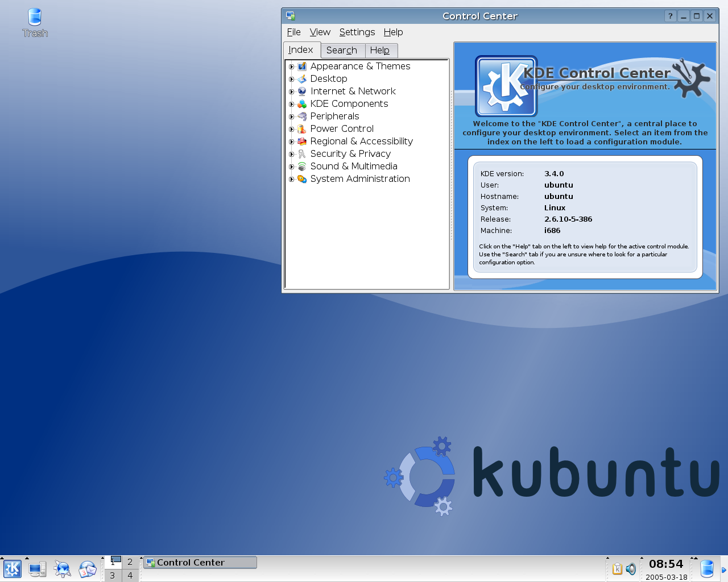Click the Internet & Network globe icon
The height and width of the screenshot is (582, 728).
(x=302, y=92)
